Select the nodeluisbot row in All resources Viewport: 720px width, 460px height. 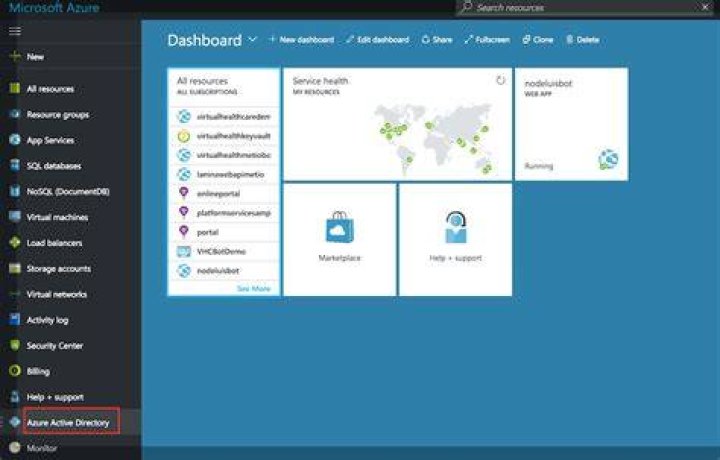click(x=224, y=271)
